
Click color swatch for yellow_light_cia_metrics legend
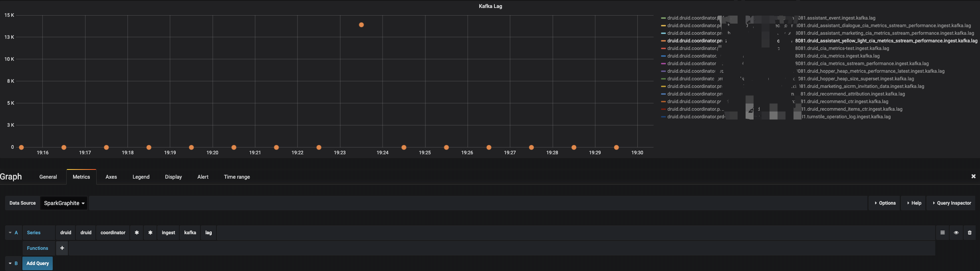663,41
